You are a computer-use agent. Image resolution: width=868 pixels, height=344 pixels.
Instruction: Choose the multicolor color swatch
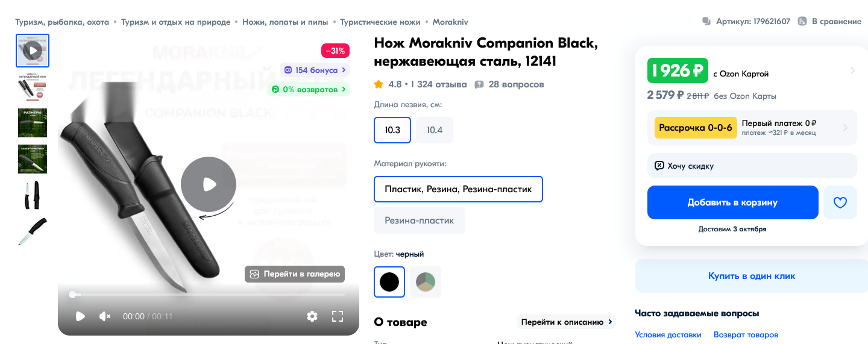pos(426,282)
